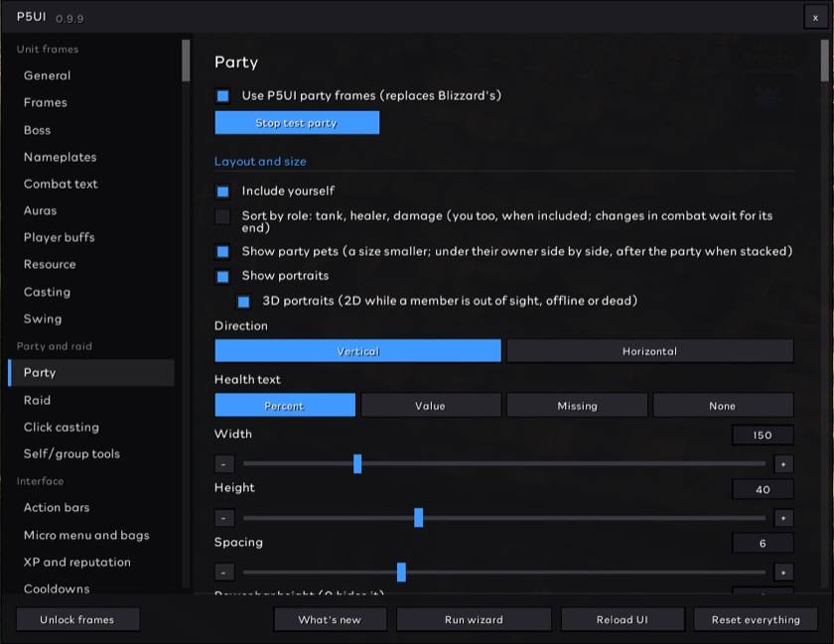This screenshot has height=644, width=834.
Task: Click Unlock frames button
Action: (77, 619)
